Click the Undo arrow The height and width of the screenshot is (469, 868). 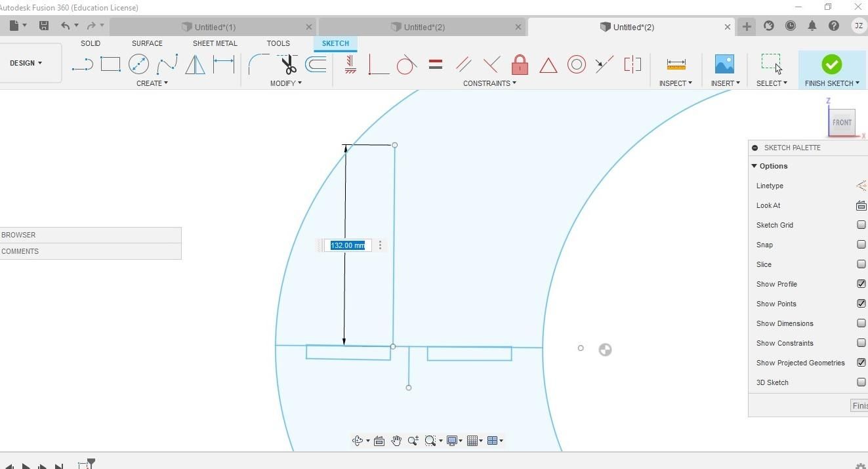click(x=65, y=26)
